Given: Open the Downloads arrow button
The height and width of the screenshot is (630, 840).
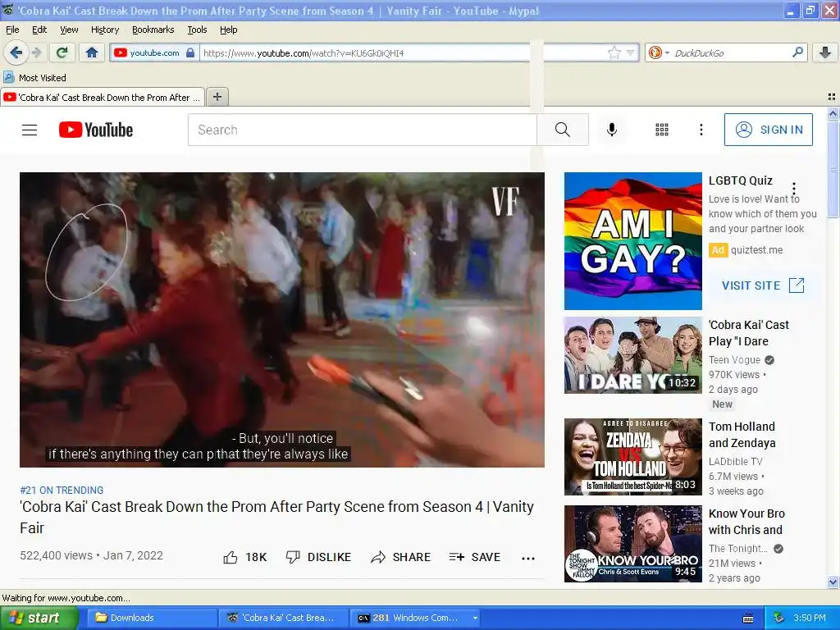Looking at the screenshot, I should [x=825, y=52].
